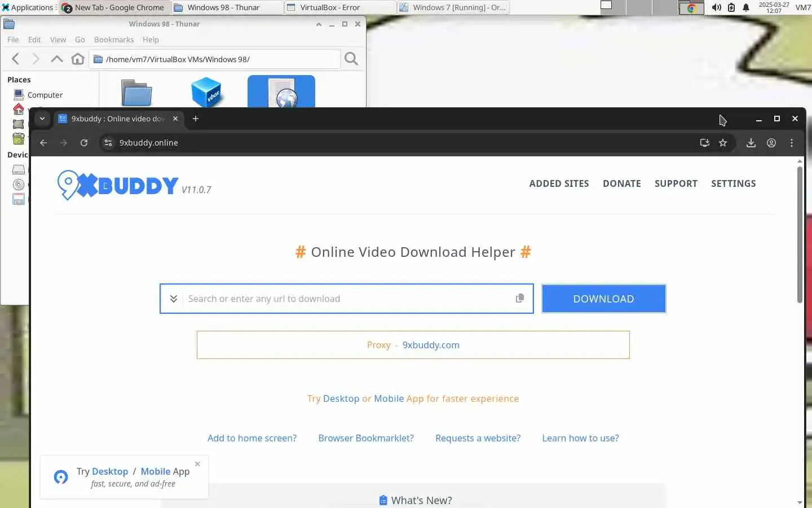Switch to Windows 98 - Thunar taskbar item
The image size is (812, 508).
(227, 7)
